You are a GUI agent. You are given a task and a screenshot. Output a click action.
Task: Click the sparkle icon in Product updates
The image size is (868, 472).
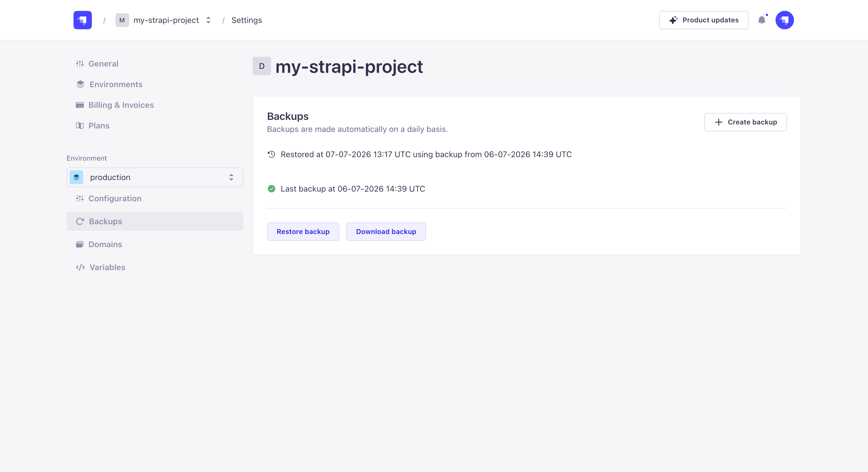673,20
